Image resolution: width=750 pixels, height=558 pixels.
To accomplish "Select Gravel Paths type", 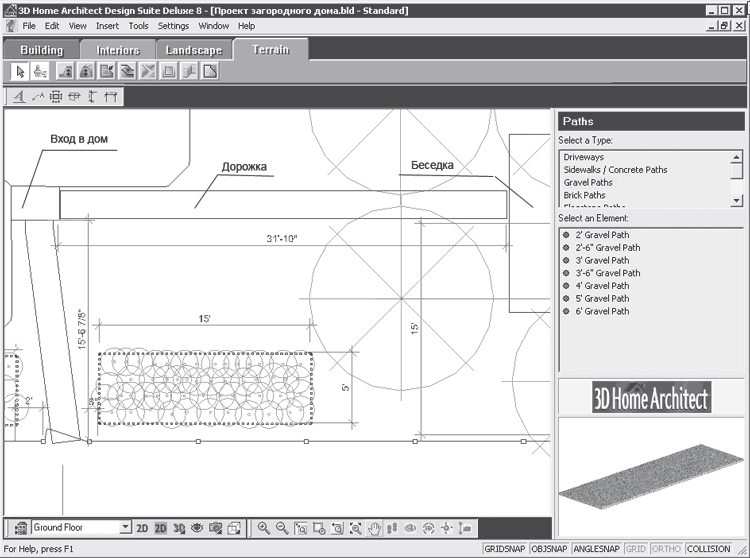I will pos(588,183).
